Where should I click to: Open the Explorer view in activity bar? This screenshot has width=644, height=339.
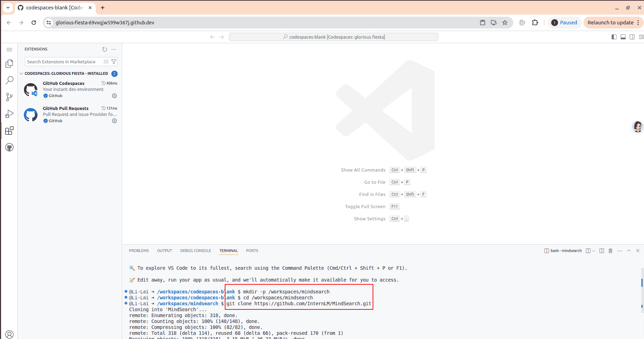[9, 64]
